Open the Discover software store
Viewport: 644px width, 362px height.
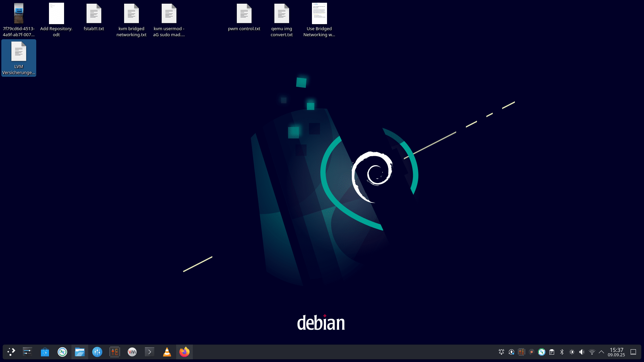(45, 352)
